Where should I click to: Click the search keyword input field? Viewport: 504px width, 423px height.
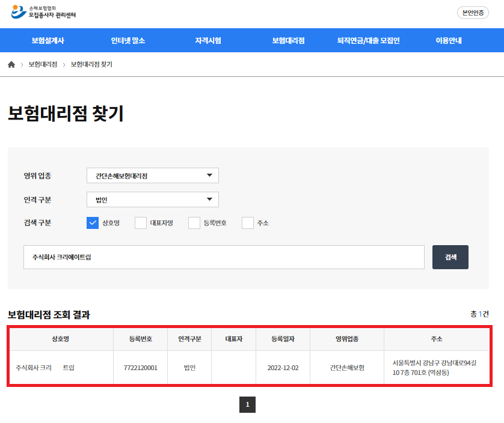pos(224,257)
